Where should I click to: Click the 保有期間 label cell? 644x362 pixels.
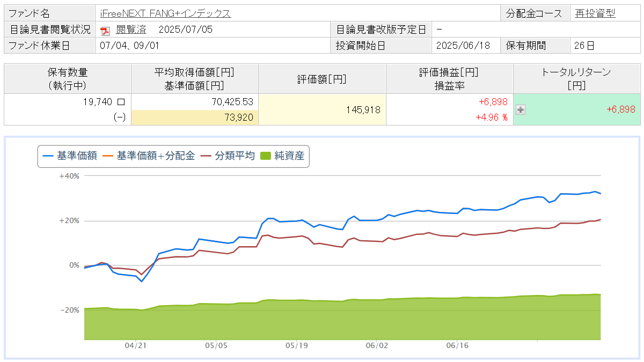(x=535, y=46)
